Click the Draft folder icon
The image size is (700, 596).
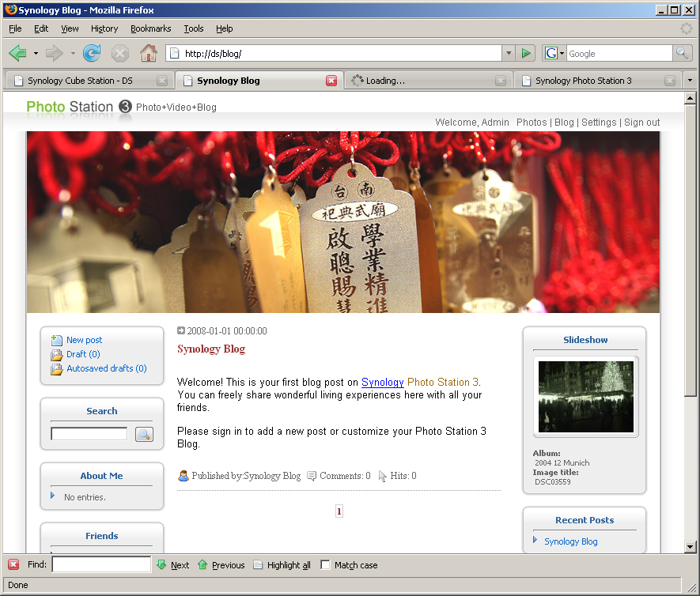pyautogui.click(x=57, y=355)
